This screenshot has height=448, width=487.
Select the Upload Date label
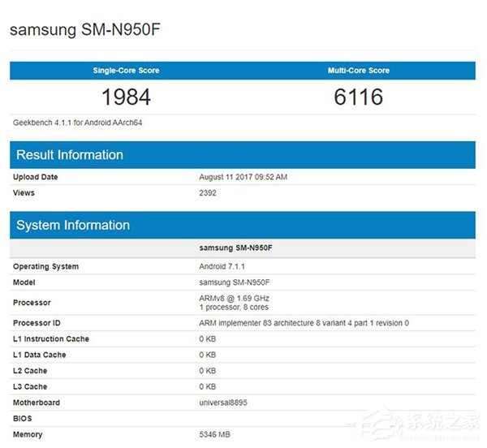point(36,177)
